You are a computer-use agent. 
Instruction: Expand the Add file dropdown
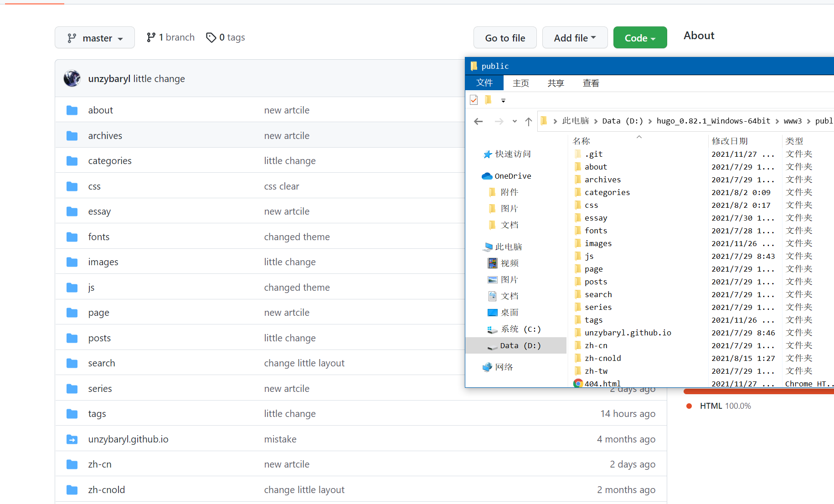click(575, 38)
